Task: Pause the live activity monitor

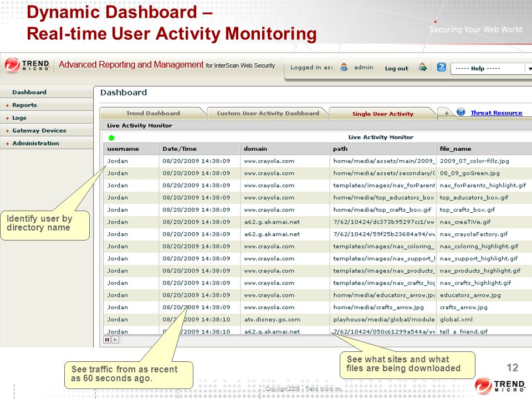Action: coord(107,339)
